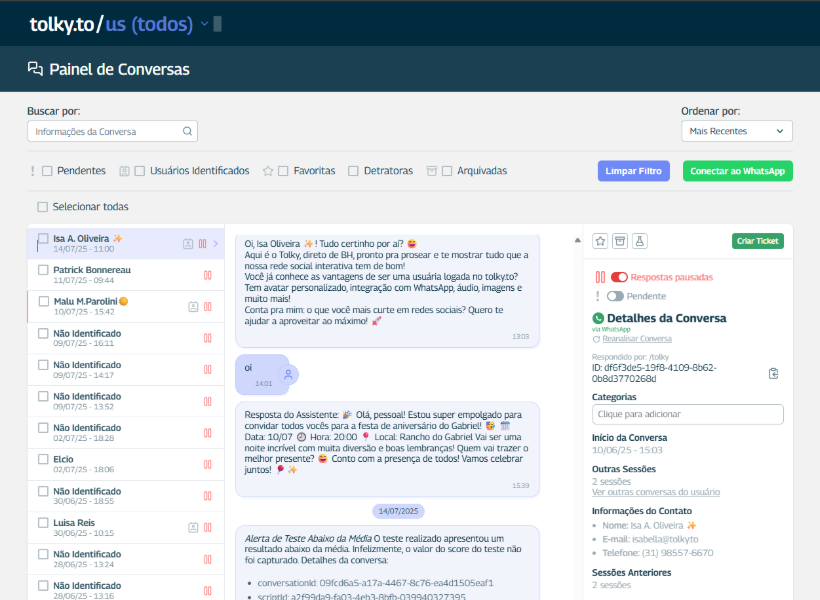Check the Usuários Identificados filter checkbox
This screenshot has height=600, width=820.
click(x=140, y=171)
